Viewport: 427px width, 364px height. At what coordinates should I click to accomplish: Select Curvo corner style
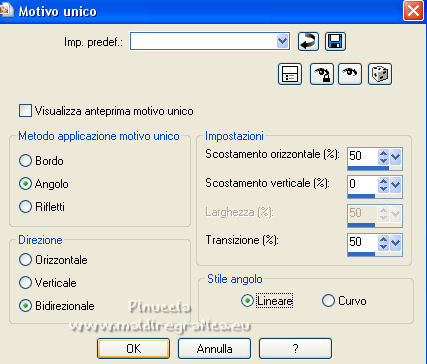click(328, 301)
